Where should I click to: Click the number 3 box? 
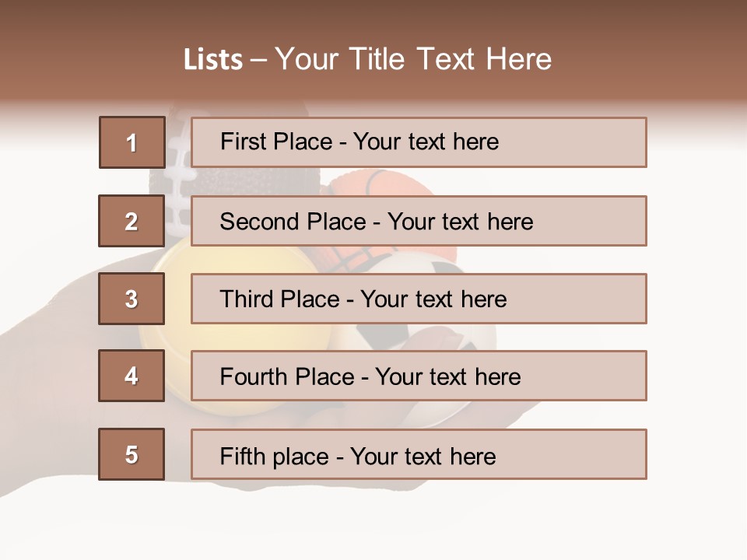click(132, 299)
